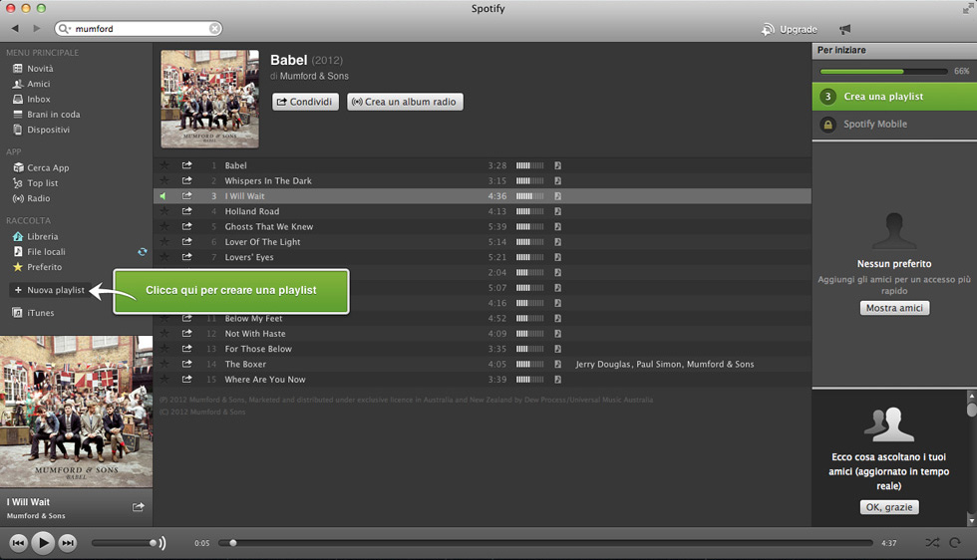Screen dimensions: 977x560
Task: Clear the mumford search field
Action: click(214, 29)
